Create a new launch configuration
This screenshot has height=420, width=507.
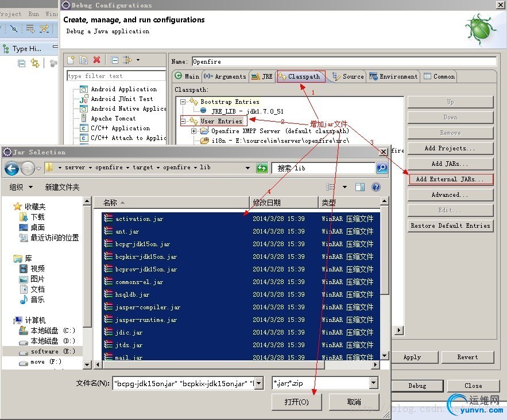(x=71, y=60)
